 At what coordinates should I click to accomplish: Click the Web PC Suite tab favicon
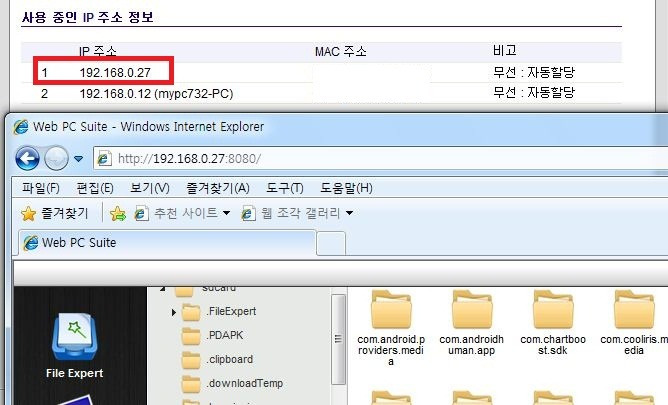pos(31,243)
